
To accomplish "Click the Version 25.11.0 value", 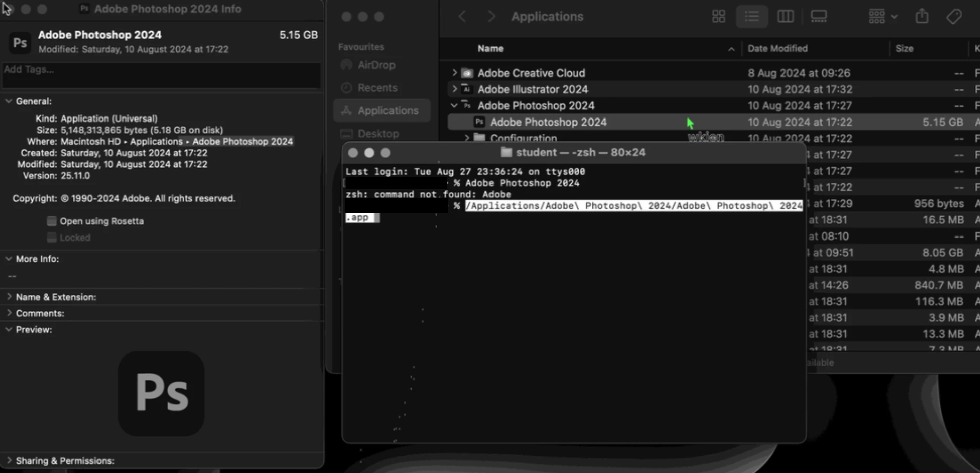I will coord(75,176).
